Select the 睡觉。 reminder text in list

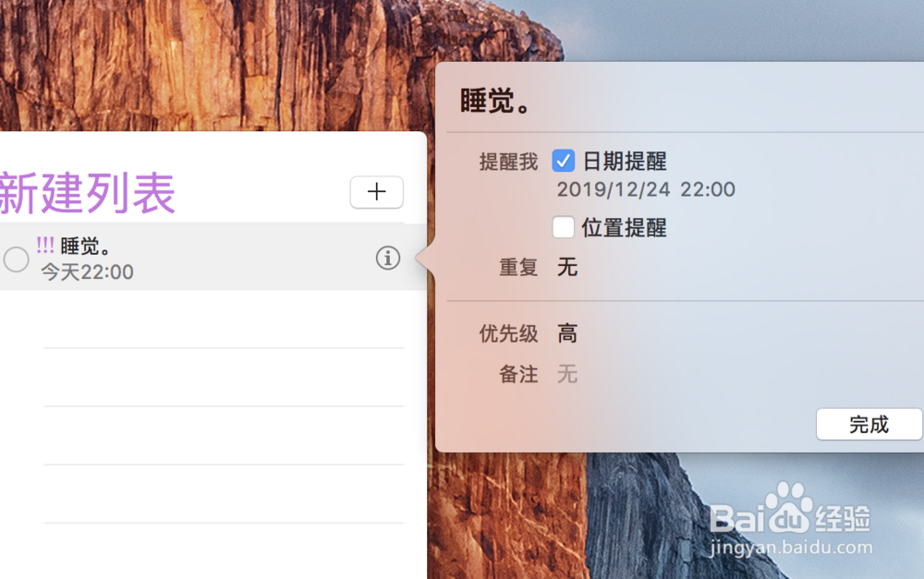(x=85, y=247)
